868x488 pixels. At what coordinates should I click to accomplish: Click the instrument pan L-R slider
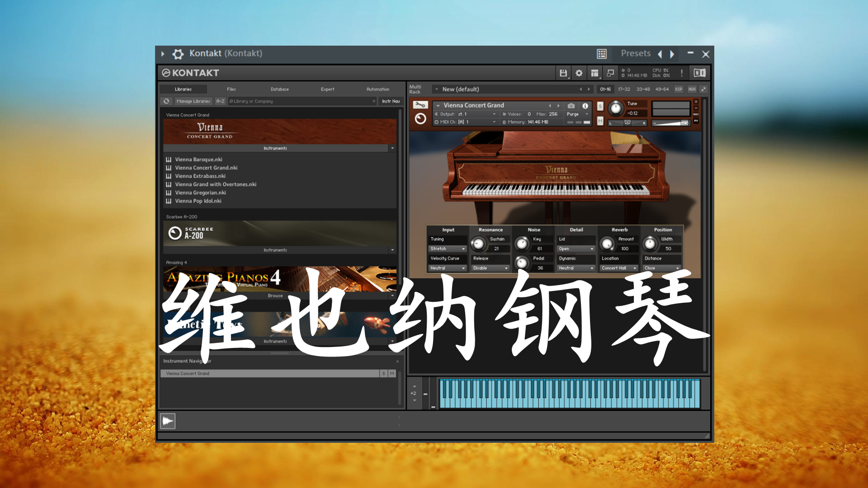(x=627, y=123)
